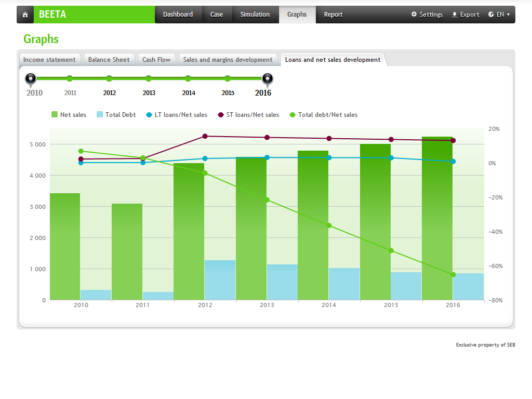Click the end pin marker at 2016
532x399 pixels.
(267, 78)
